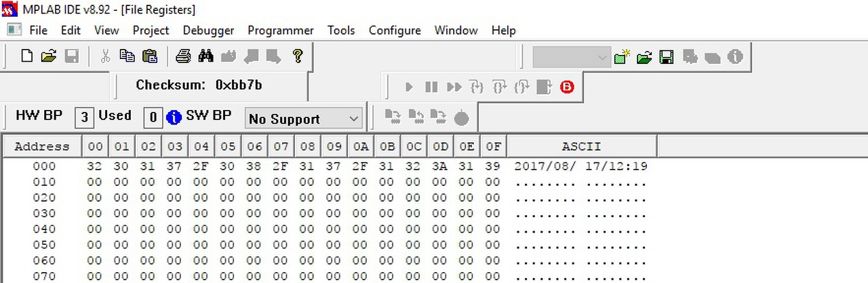
Task: Click the Step Into braces icon
Action: [477, 87]
